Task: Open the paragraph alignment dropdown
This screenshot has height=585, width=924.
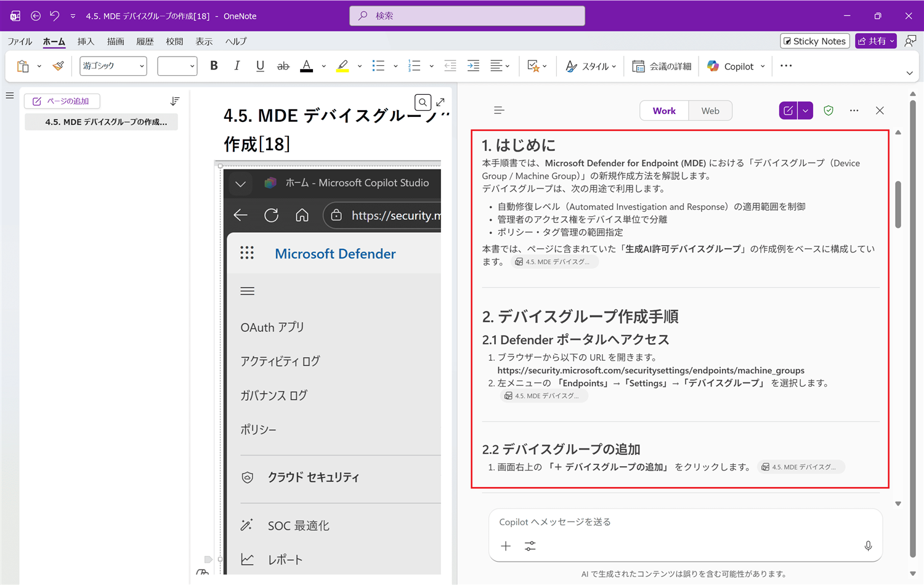Action: pyautogui.click(x=500, y=66)
